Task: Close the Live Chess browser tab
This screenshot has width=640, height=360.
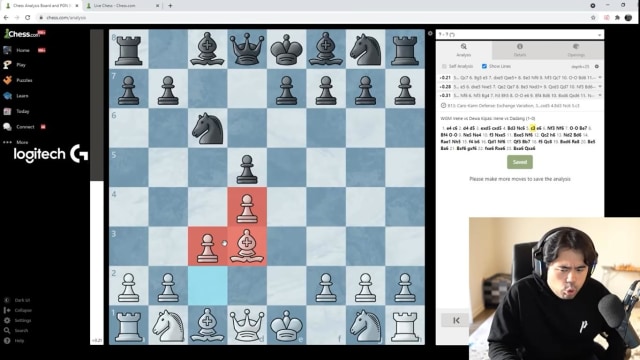Action: [158, 6]
